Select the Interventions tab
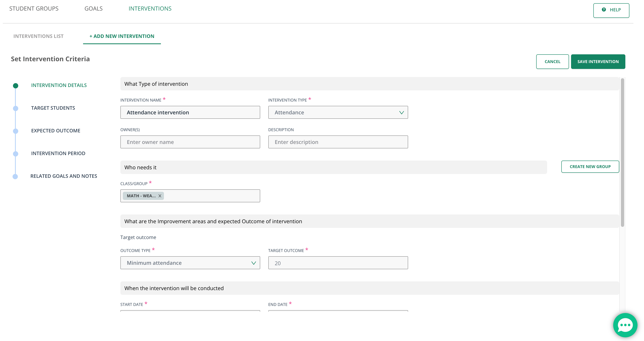Viewport: 644px width, 341px height. 150,9
